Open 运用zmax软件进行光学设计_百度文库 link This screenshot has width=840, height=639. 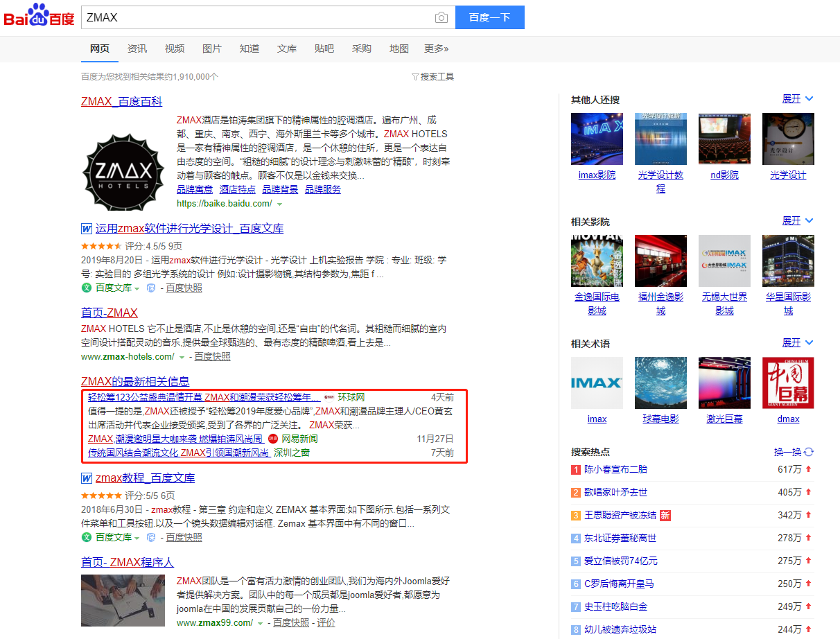(x=190, y=229)
